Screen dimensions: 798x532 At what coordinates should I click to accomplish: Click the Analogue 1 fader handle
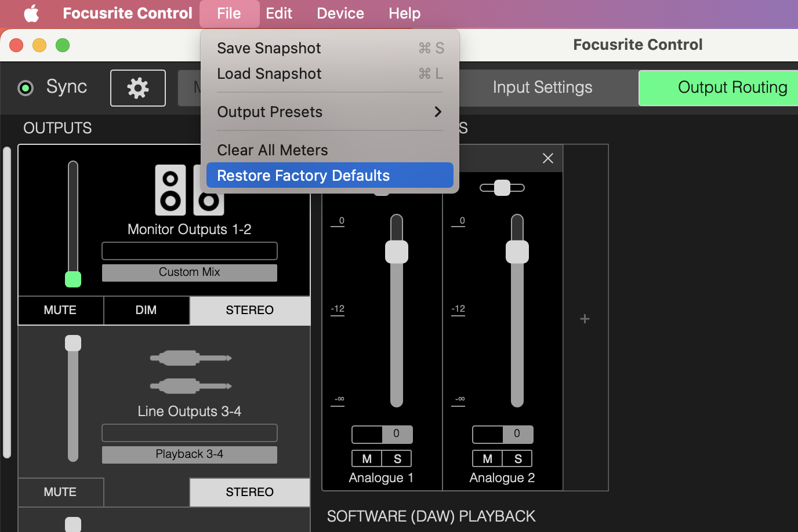[x=397, y=252]
